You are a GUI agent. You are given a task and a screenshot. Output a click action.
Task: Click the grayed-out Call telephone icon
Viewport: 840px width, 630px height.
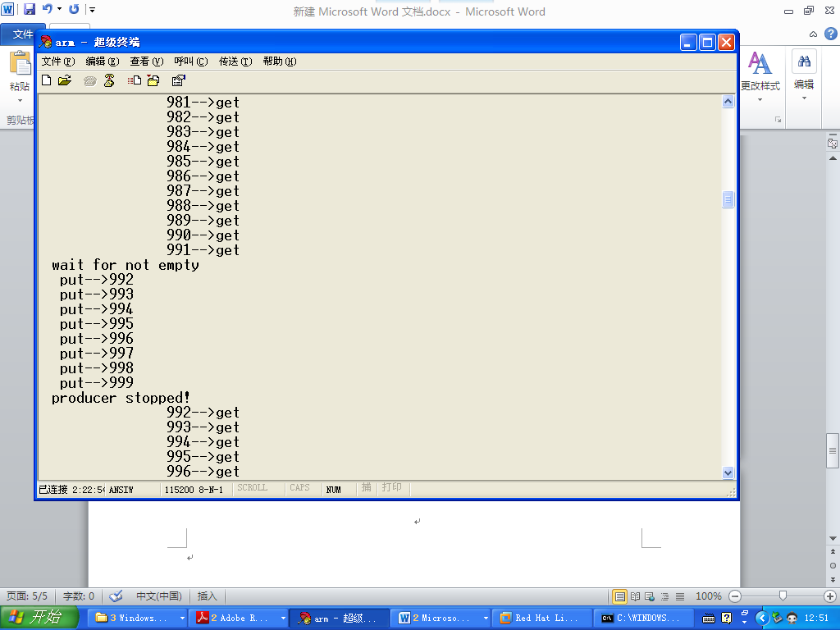coord(90,81)
